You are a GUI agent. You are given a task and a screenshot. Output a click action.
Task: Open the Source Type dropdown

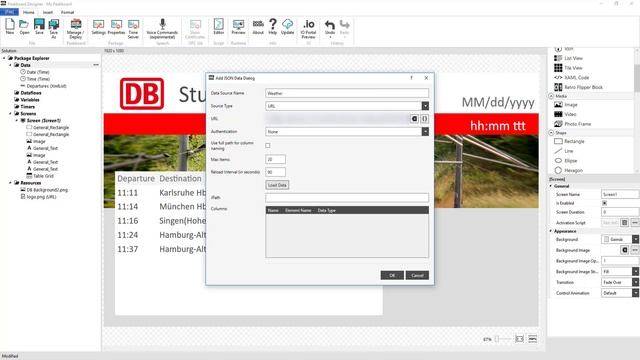click(425, 106)
